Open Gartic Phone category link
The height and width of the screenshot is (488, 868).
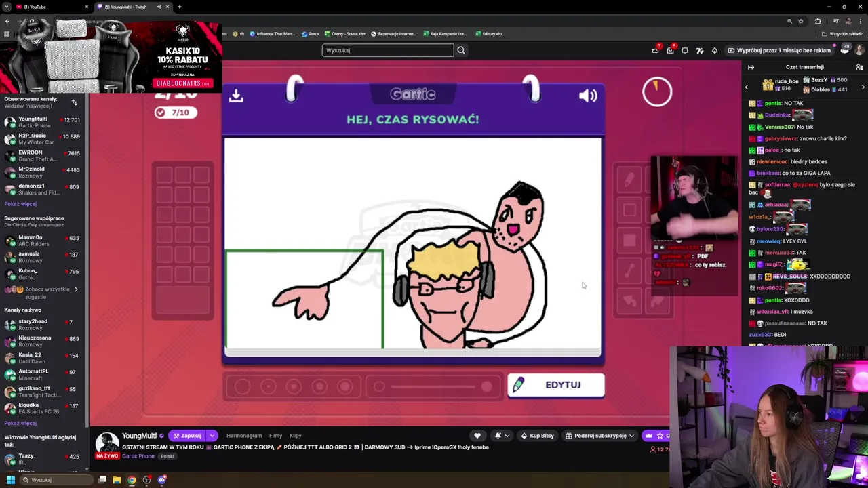click(x=138, y=456)
